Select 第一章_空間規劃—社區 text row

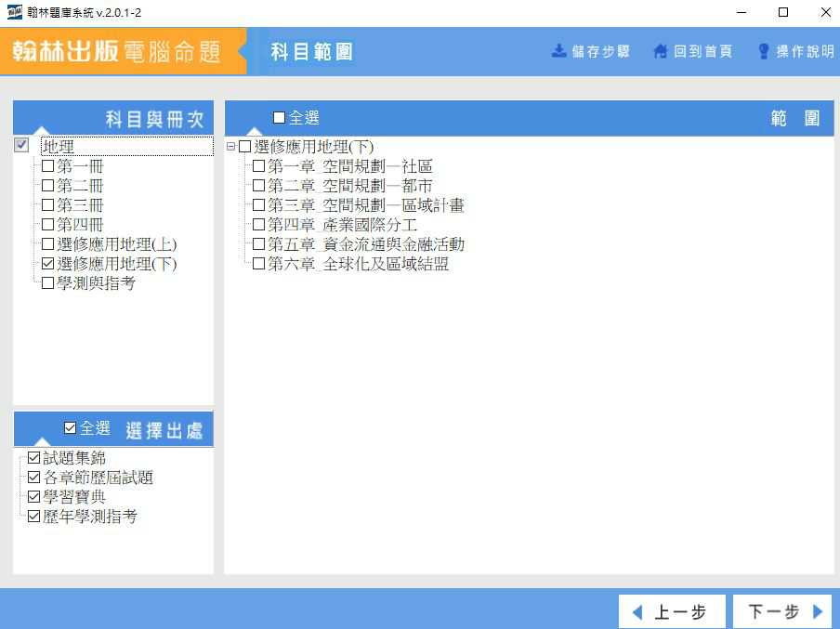point(350,166)
